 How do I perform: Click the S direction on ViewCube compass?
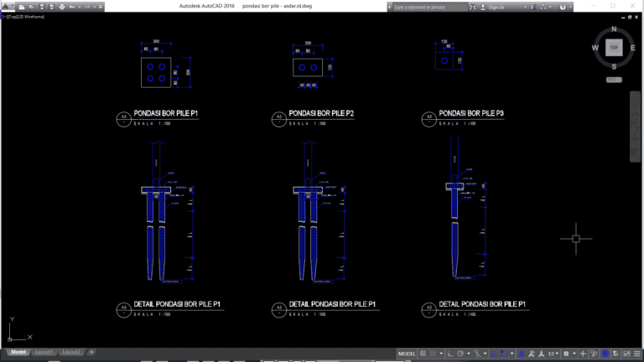614,66
